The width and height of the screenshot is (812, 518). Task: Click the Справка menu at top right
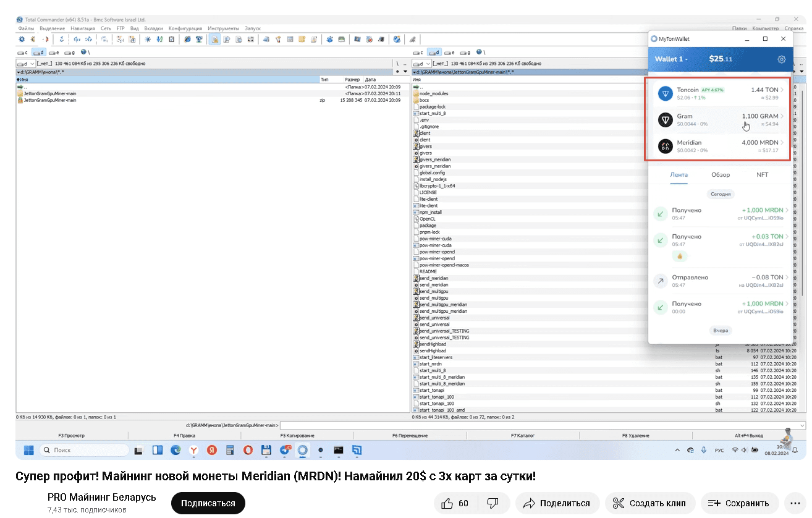(x=794, y=28)
